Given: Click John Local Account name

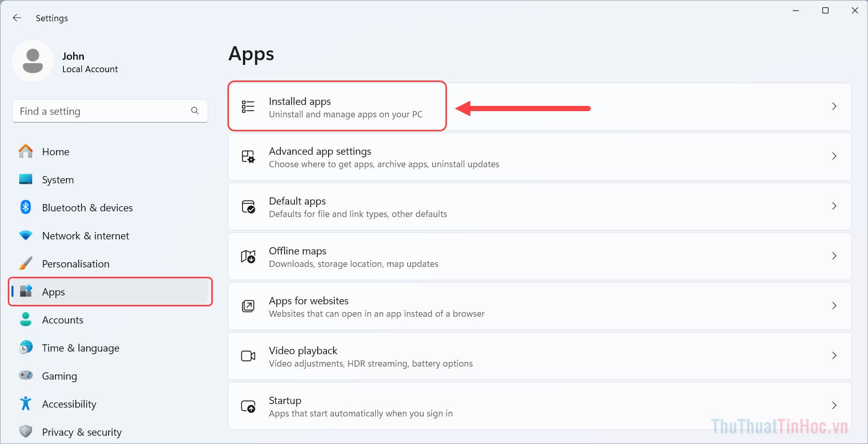Looking at the screenshot, I should (90, 62).
